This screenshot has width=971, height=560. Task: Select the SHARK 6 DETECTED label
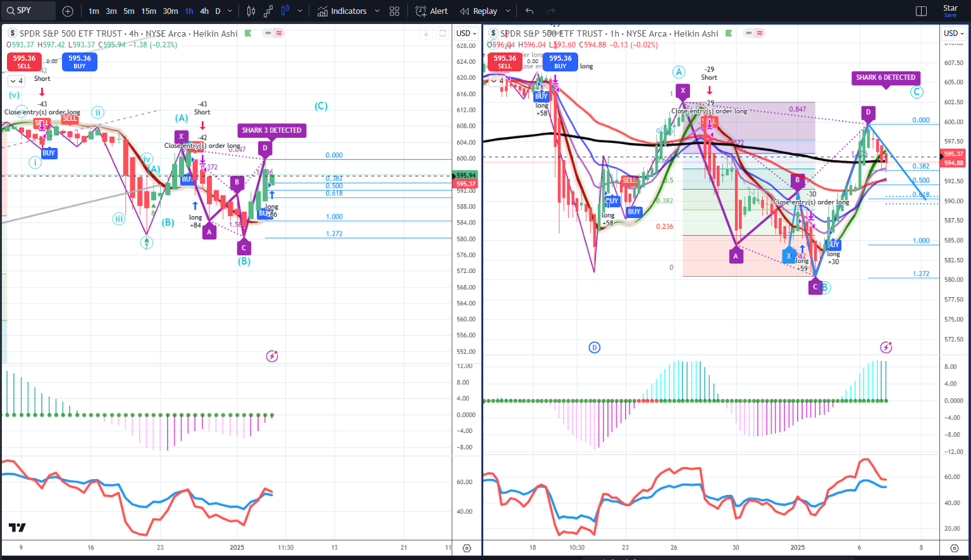coord(886,78)
